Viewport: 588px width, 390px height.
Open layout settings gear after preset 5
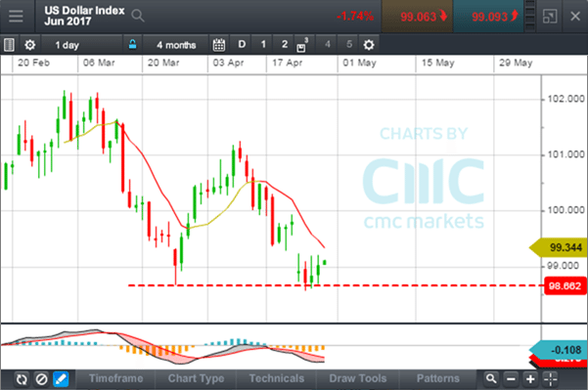point(369,45)
